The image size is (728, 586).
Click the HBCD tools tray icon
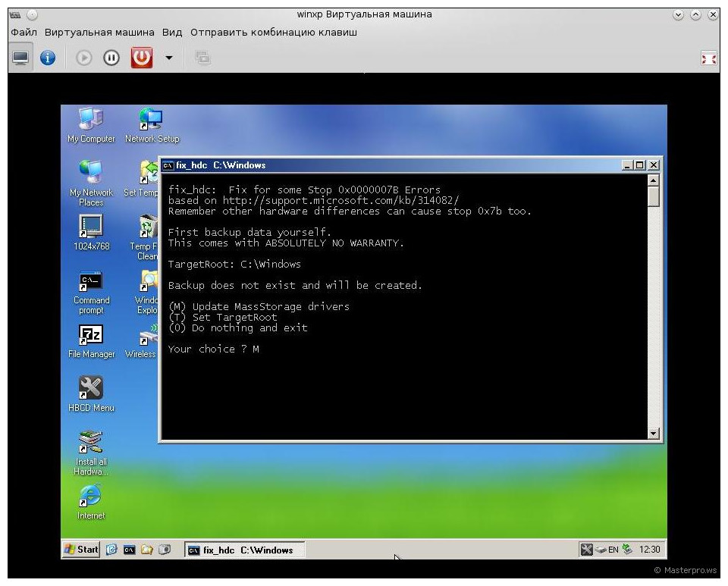[x=587, y=550]
